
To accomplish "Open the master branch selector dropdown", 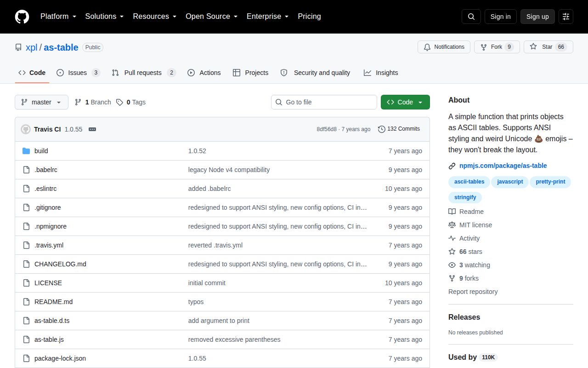I will click(41, 102).
